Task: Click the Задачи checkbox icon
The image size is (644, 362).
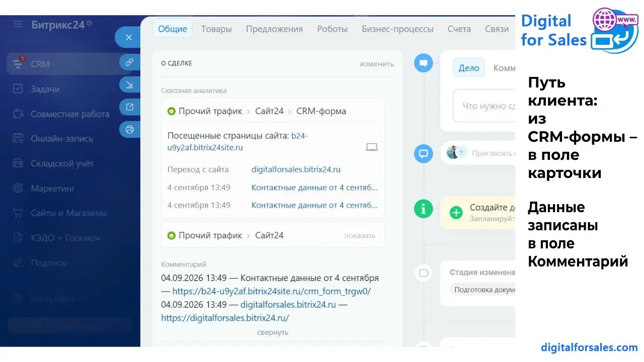Action: 18,89
